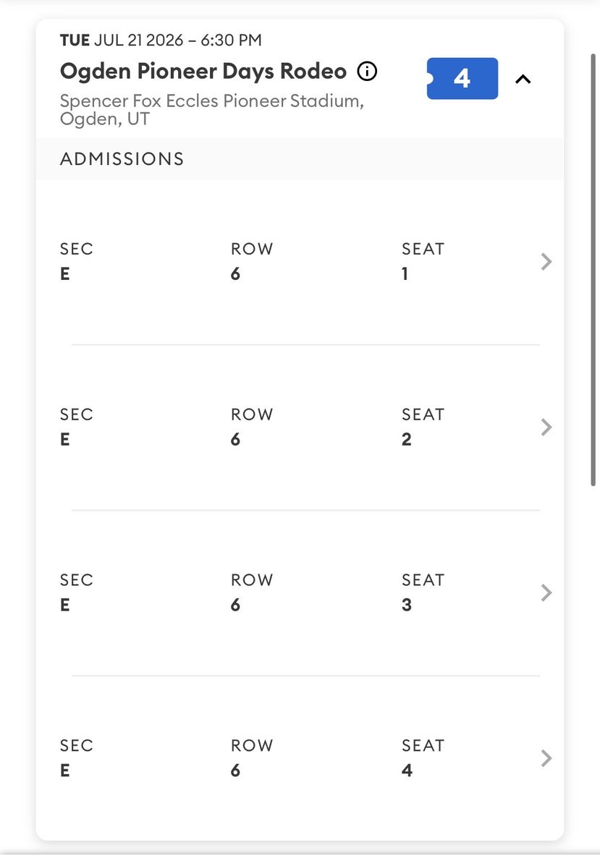Select the Sec E Row 6 Seat 4 admission row
The image size is (600, 868).
[x=300, y=758]
